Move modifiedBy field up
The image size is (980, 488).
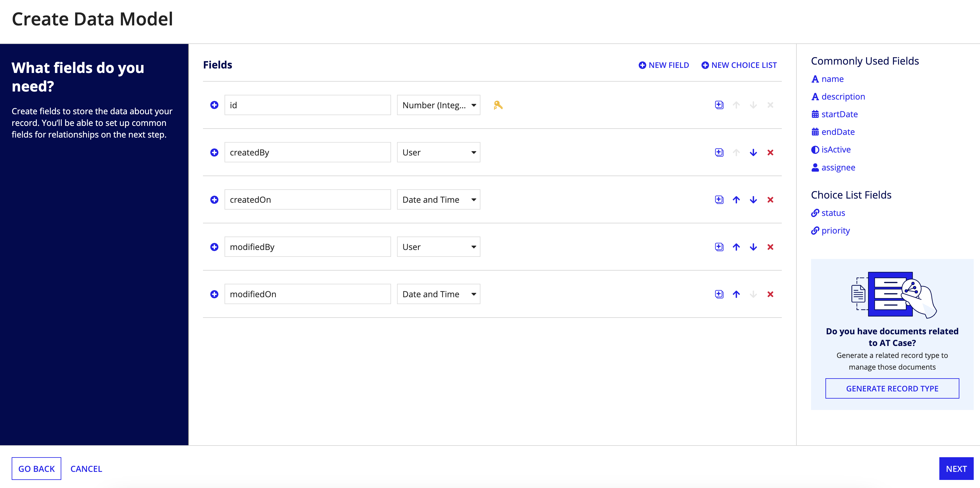point(736,247)
